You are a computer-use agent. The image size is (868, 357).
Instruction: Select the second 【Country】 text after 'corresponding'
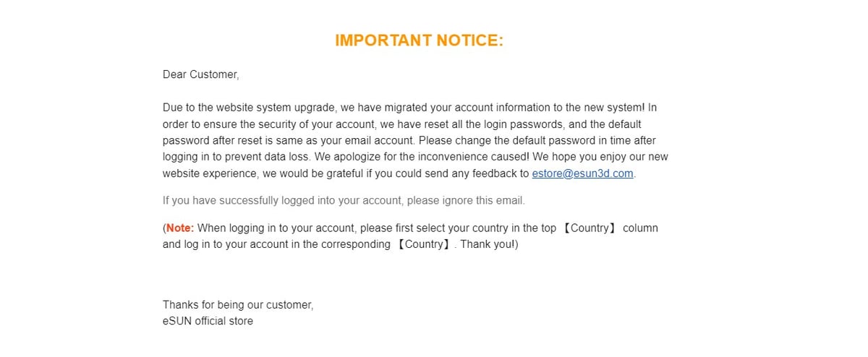coord(424,244)
